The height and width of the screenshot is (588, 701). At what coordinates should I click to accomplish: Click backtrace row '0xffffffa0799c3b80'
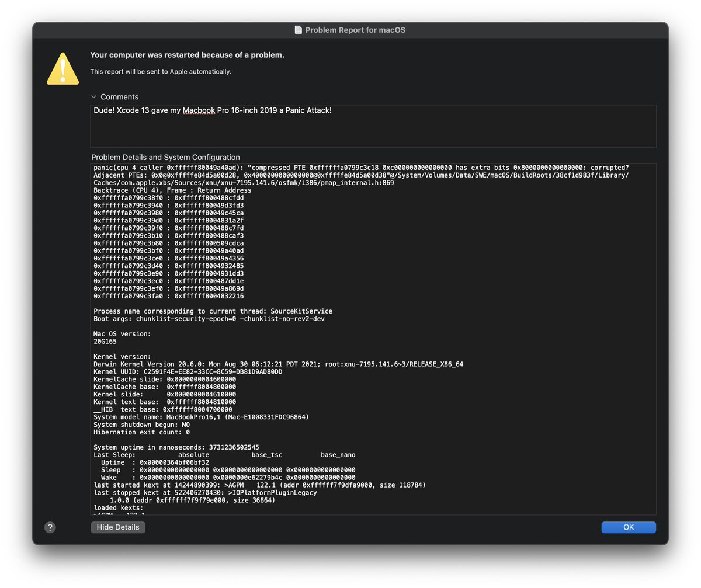point(169,243)
